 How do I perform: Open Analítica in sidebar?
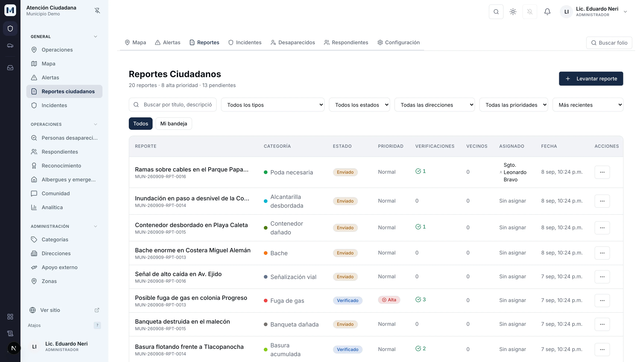[64, 207]
